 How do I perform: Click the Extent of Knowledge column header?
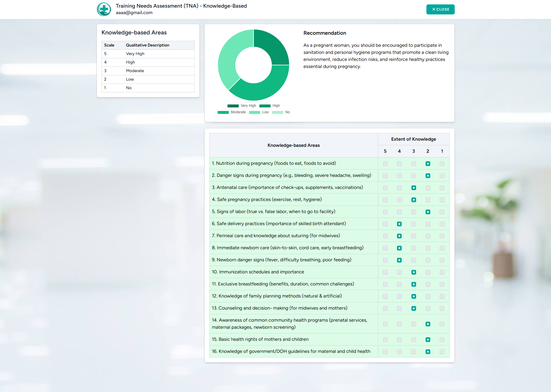[413, 139]
